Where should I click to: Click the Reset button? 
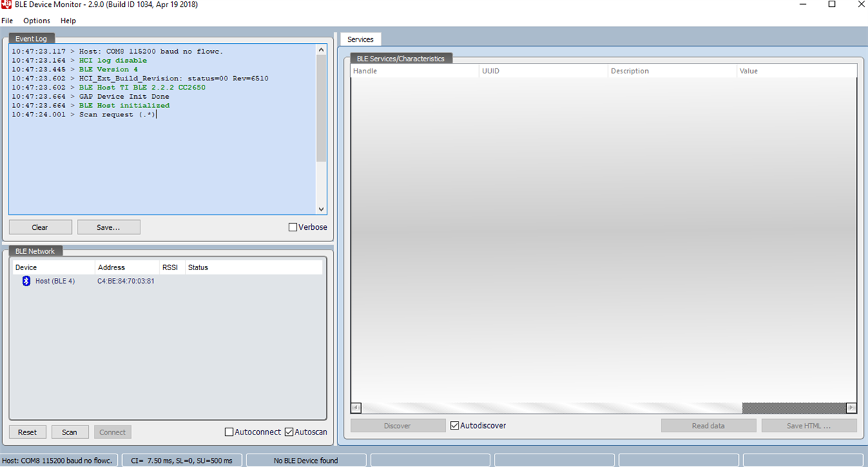tap(28, 432)
